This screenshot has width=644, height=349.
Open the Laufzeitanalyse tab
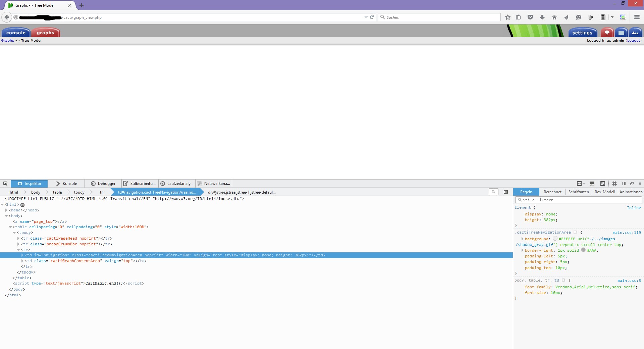(177, 184)
